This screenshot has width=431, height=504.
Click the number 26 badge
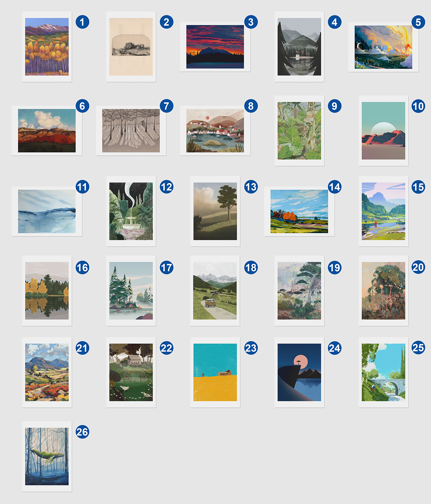click(82, 432)
